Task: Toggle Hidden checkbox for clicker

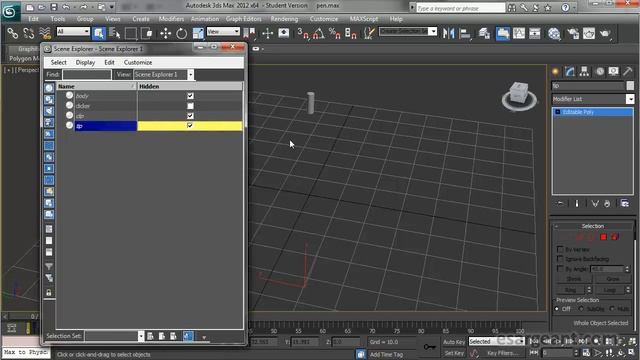Action: pos(190,106)
